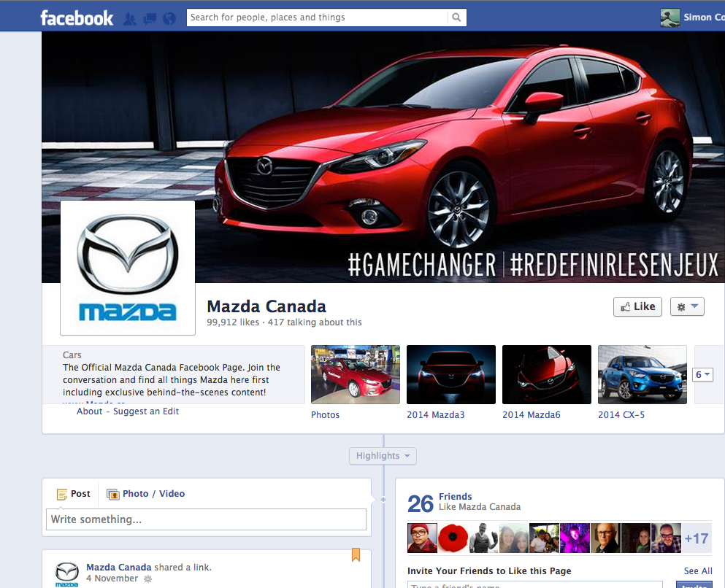Open the red poppy friend photo
Viewport: 725px width, 588px height.
pyautogui.click(x=453, y=538)
